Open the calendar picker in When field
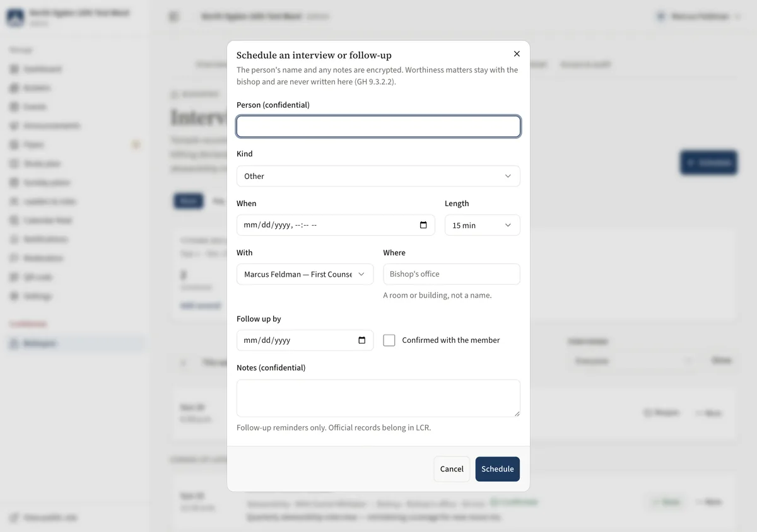The height and width of the screenshot is (532, 757). (423, 225)
